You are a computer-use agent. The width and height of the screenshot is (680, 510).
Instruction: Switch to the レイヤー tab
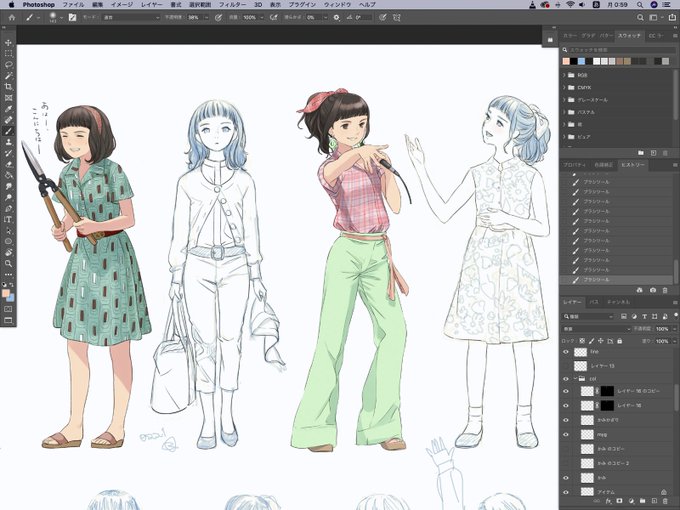(572, 302)
